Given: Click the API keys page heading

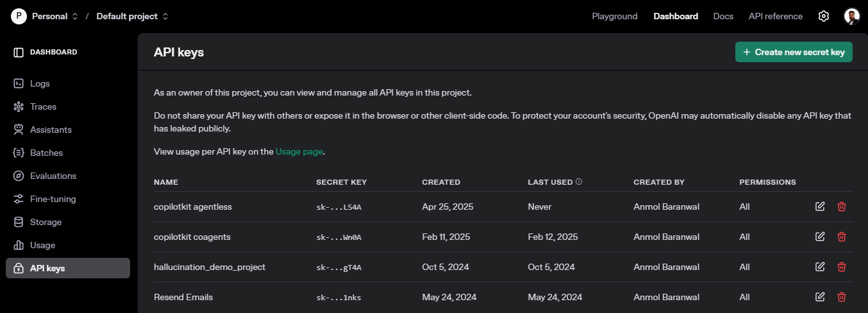Looking at the screenshot, I should click(x=179, y=52).
